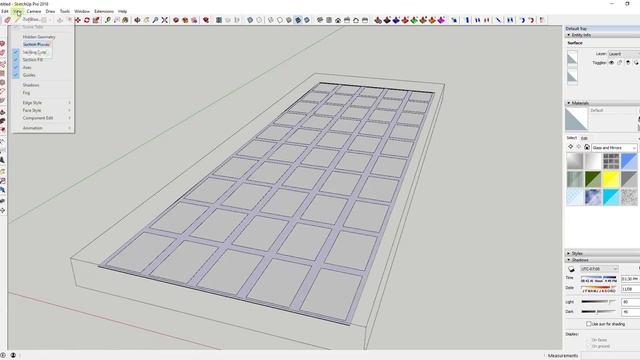Click the Dark value input field

point(630,312)
